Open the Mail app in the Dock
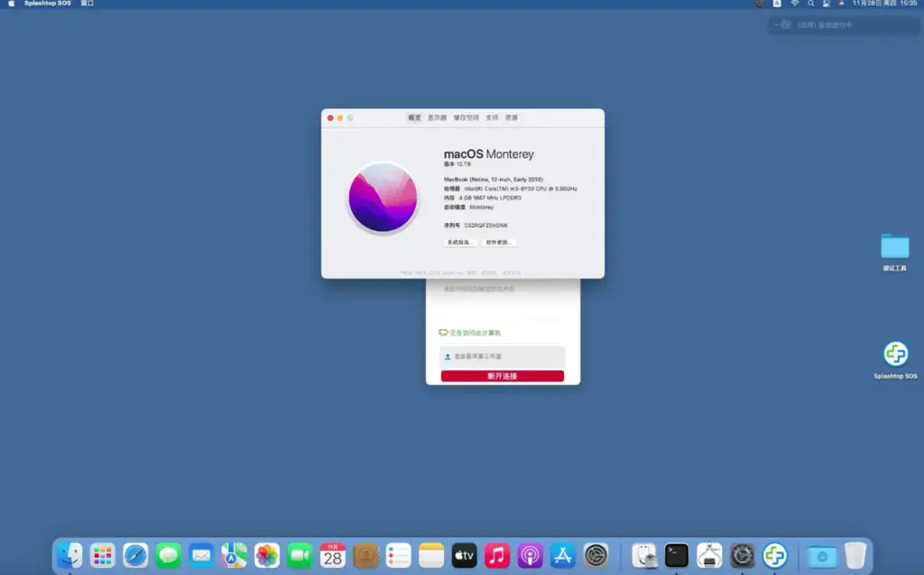The height and width of the screenshot is (575, 924). [x=201, y=555]
